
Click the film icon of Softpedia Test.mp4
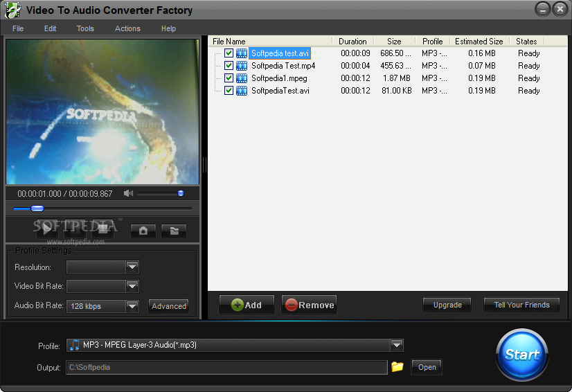tap(242, 66)
